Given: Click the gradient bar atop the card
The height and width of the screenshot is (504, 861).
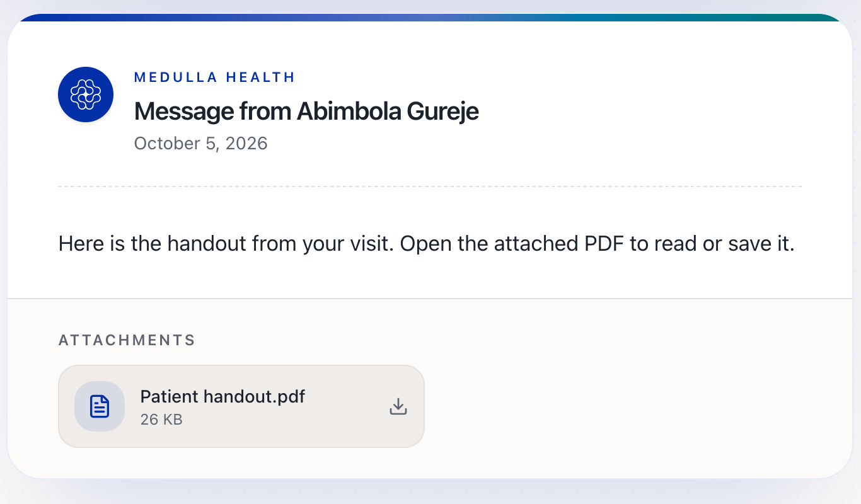Looking at the screenshot, I should [x=430, y=18].
